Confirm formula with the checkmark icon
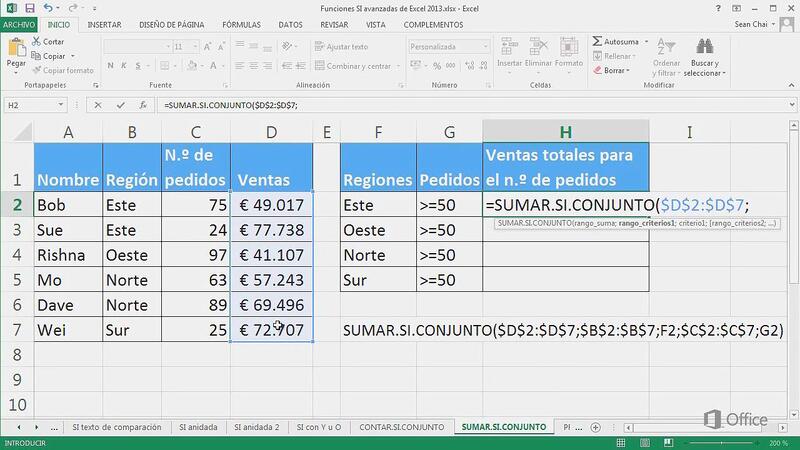 (122, 105)
